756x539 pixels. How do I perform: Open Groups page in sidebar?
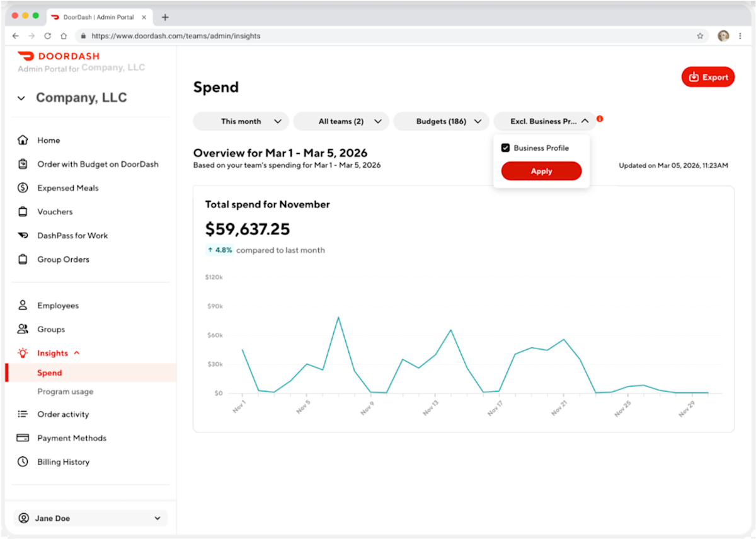[x=51, y=329]
